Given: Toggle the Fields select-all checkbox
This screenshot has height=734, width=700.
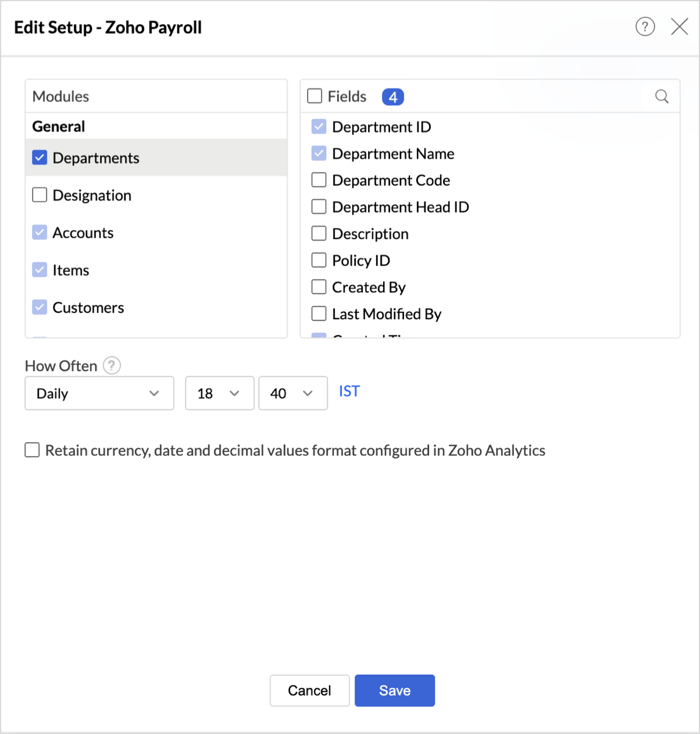Looking at the screenshot, I should 315,96.
